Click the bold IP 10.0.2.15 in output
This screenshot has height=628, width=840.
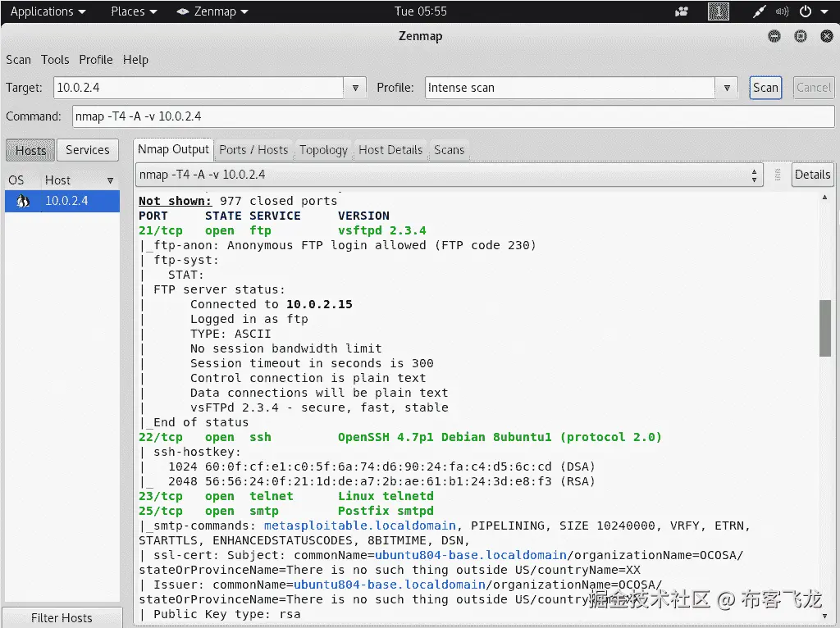coord(319,305)
